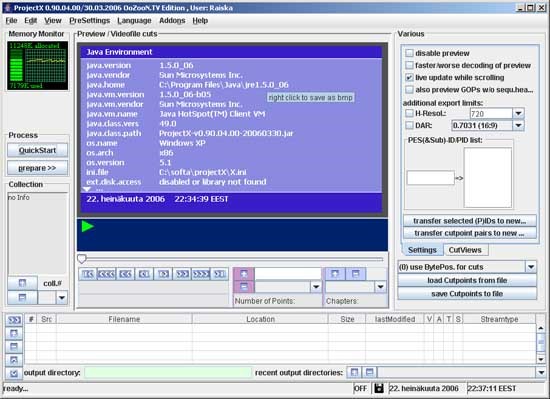Viewport: 550px width, 399px height.
Task: Open the Addons menu
Action: click(x=172, y=21)
